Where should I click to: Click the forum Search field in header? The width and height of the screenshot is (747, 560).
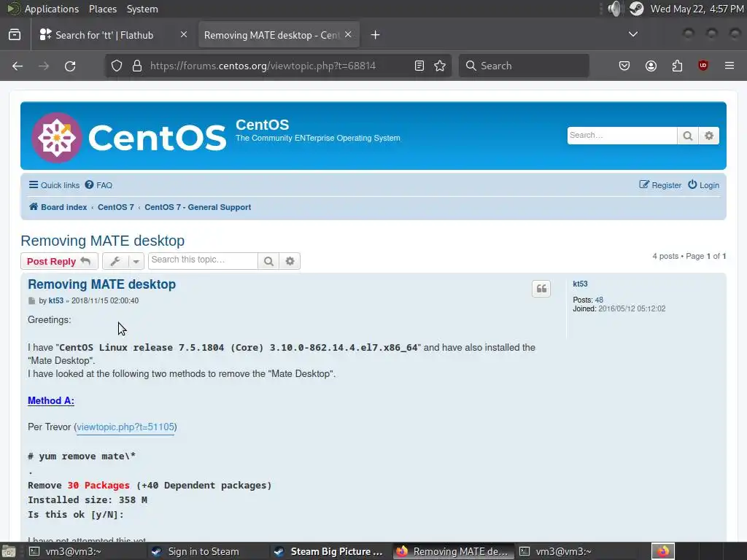coord(622,135)
